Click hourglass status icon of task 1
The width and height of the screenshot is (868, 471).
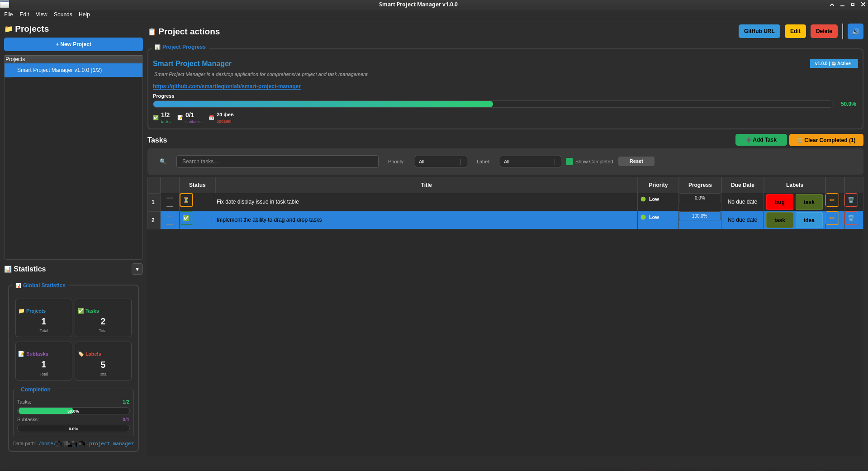point(186,200)
